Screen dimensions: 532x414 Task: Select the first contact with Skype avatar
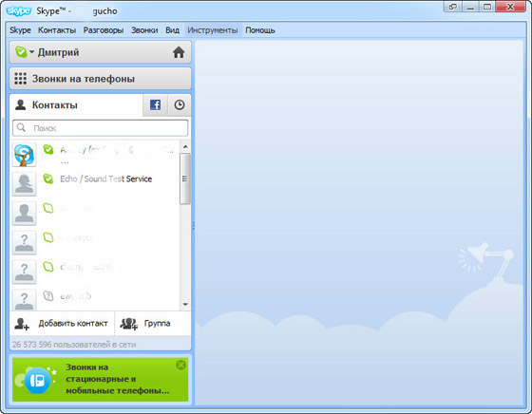pyautogui.click(x=24, y=155)
